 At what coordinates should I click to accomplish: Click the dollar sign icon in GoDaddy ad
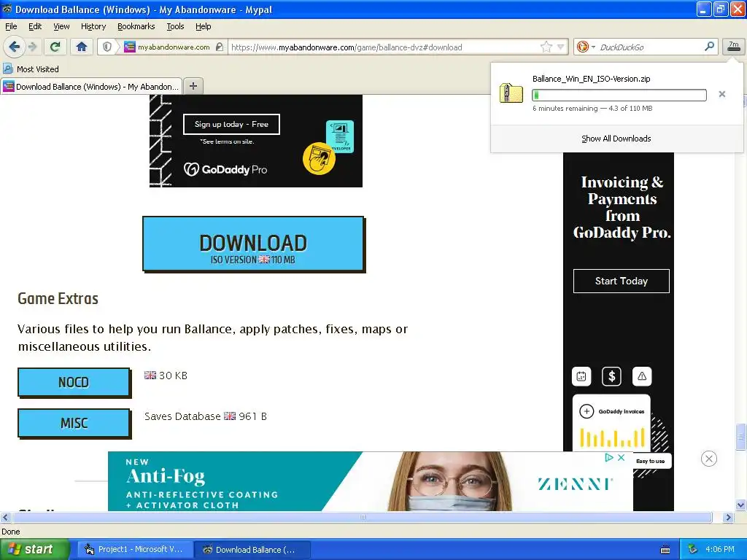tap(612, 376)
